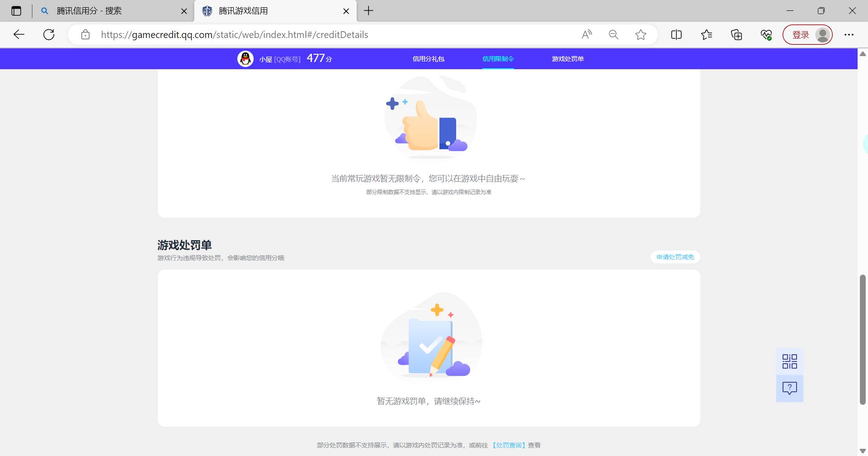This screenshot has height=456, width=868.
Task: Toggle split screen view
Action: coord(676,34)
